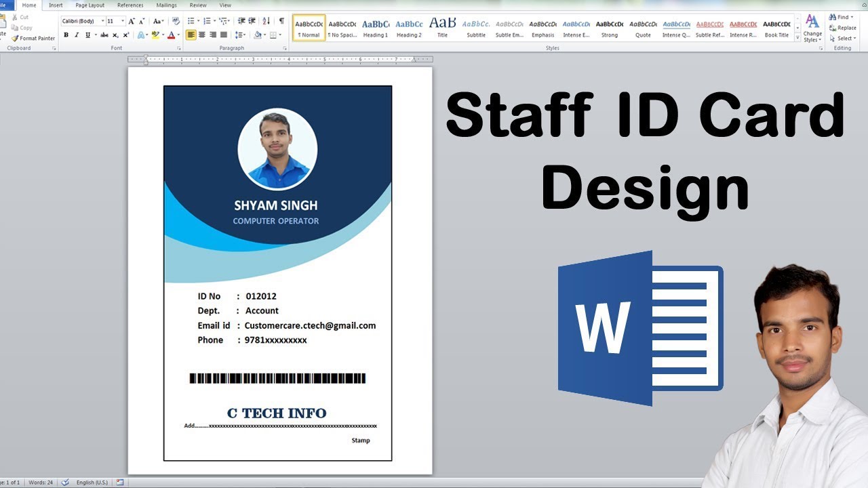The image size is (868, 488).
Task: Open the Change Styles menu
Action: point(812,28)
